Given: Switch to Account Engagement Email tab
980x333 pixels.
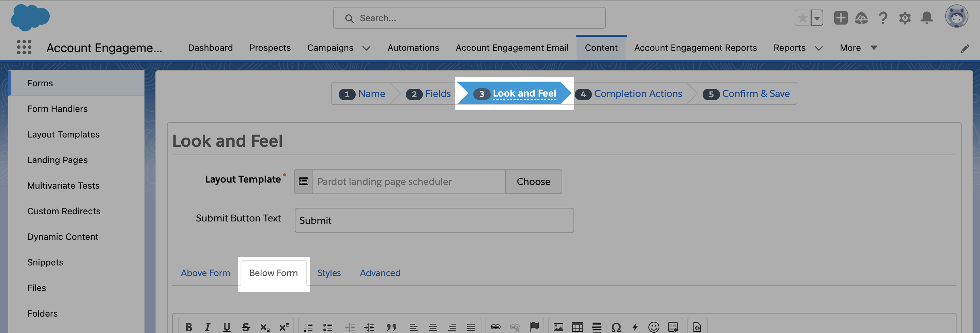Looking at the screenshot, I should point(512,48).
